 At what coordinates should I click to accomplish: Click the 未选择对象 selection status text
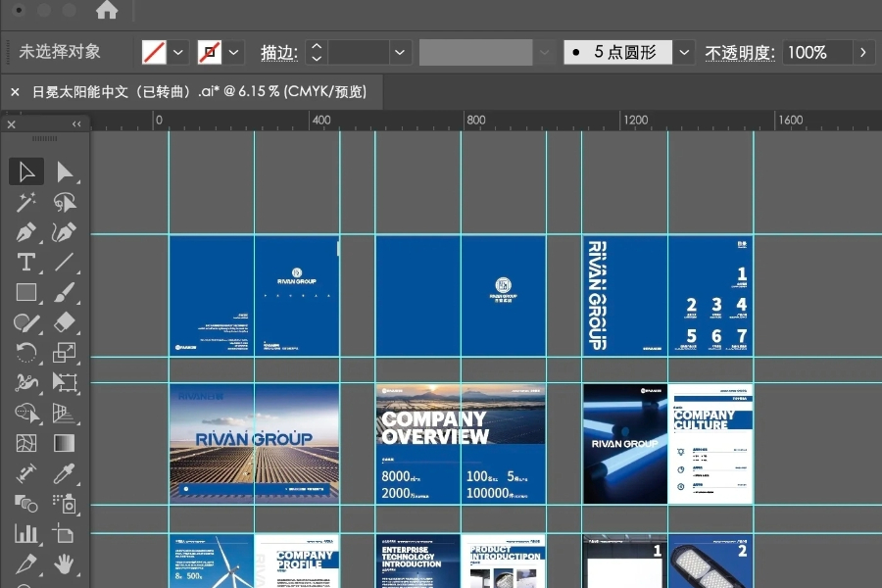(x=60, y=52)
